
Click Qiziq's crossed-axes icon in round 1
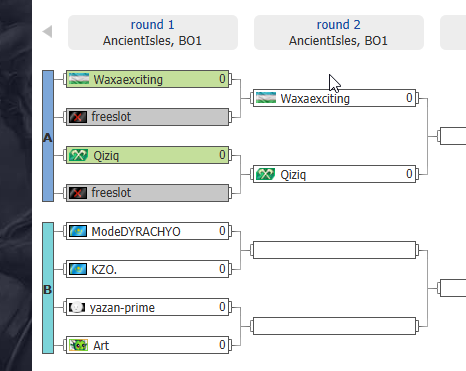click(x=78, y=155)
